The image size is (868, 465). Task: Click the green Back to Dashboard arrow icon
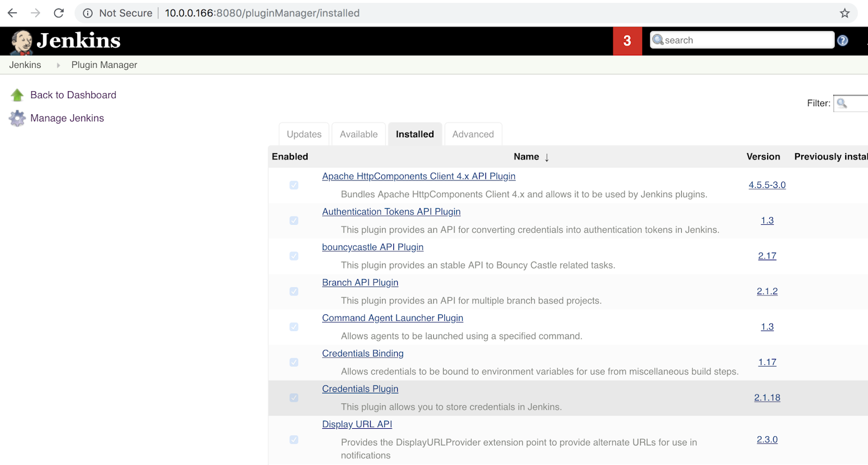coord(17,95)
